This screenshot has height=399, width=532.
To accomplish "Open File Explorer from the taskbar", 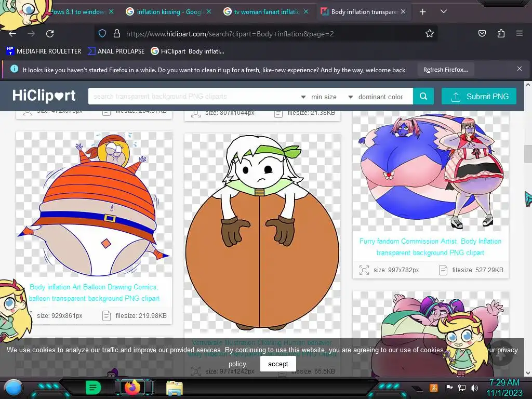I will [175, 388].
